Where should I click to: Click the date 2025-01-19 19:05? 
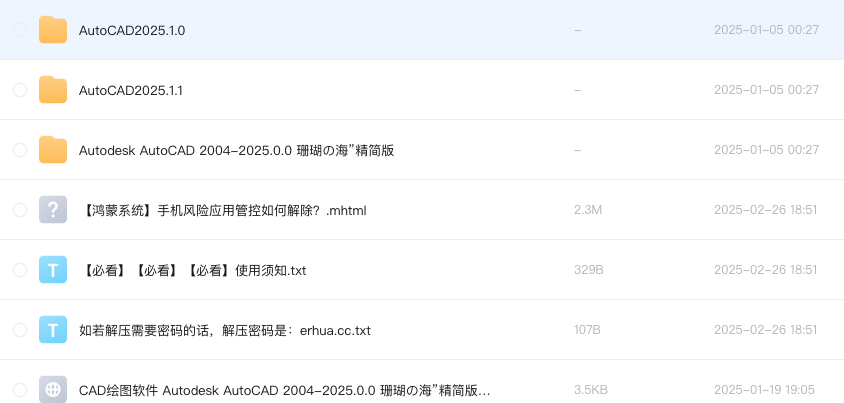[x=764, y=390]
